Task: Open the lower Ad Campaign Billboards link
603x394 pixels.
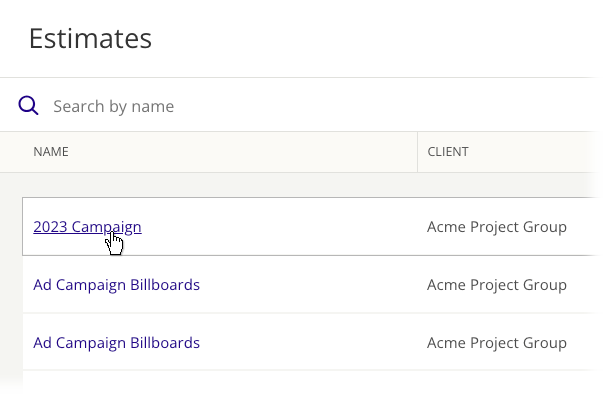Action: (117, 343)
